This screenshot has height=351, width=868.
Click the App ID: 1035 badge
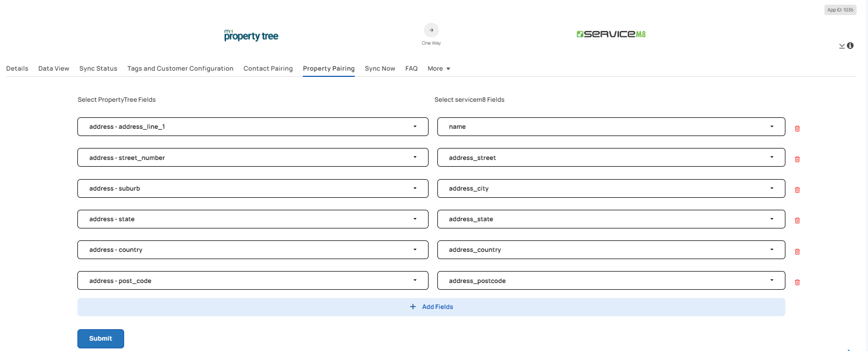pyautogui.click(x=840, y=10)
